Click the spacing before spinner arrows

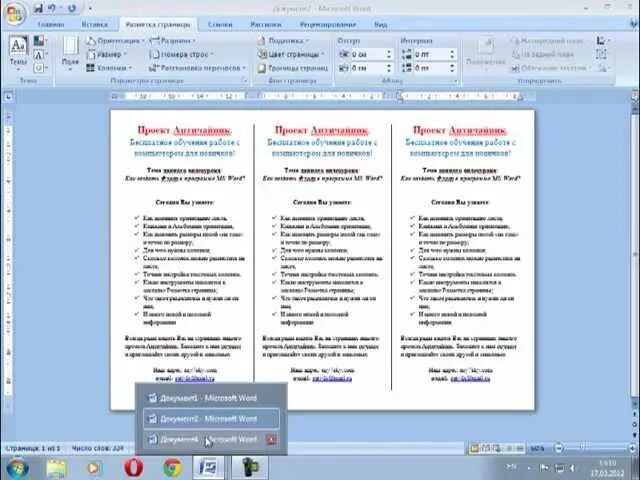click(452, 54)
